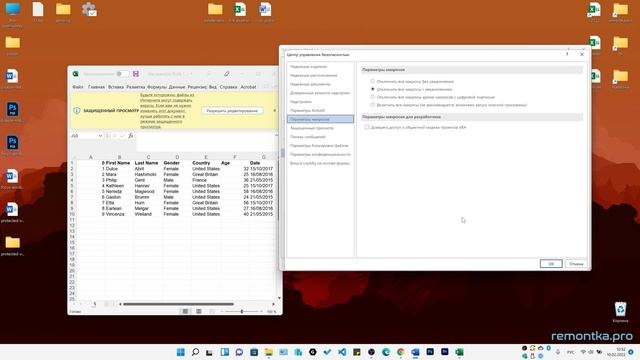Open the Формулы ribbon tab
Viewport: 640px width, 360px height.
click(157, 87)
